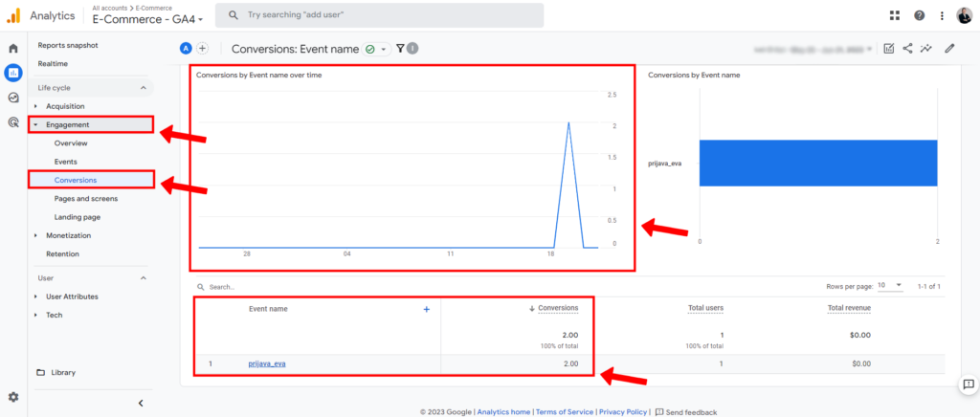Viewport: 980px width, 417px height.
Task: Click the prijava_eva event name link
Action: pos(268,363)
